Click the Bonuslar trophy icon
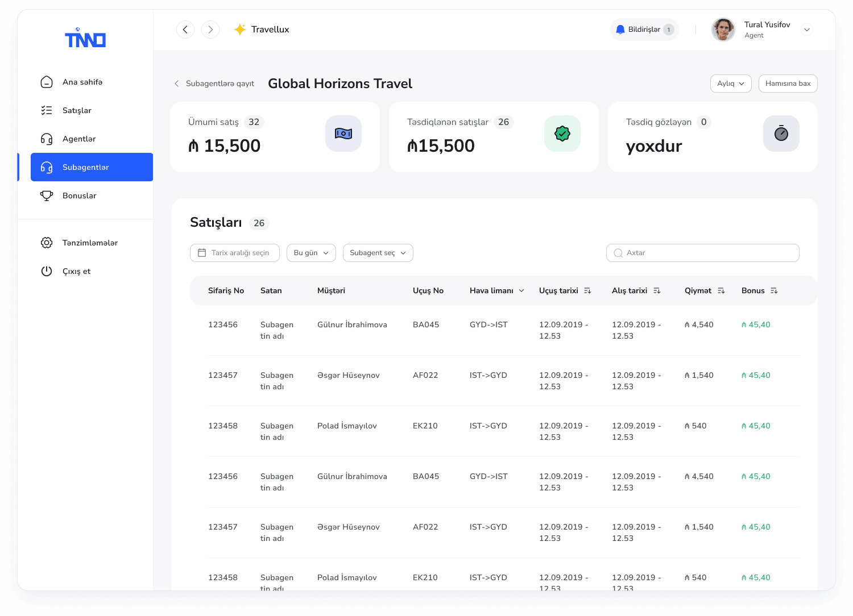The image size is (853, 616). tap(47, 195)
